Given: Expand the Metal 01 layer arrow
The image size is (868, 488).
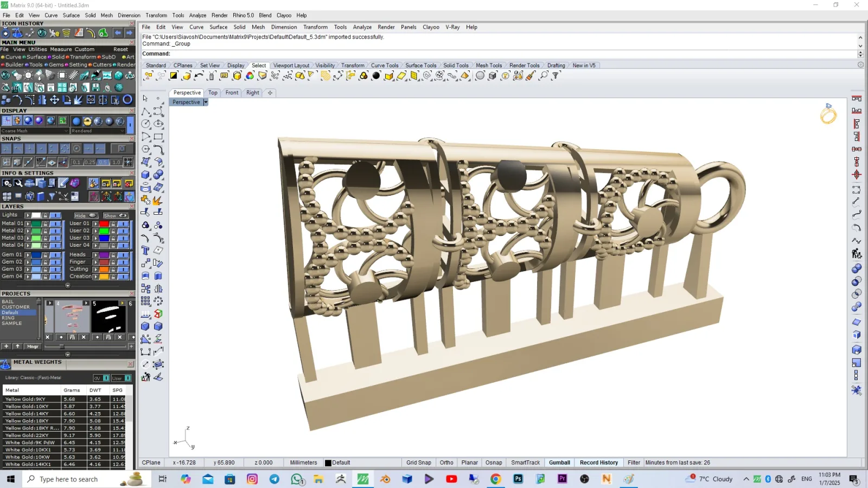Looking at the screenshot, I should 28,223.
